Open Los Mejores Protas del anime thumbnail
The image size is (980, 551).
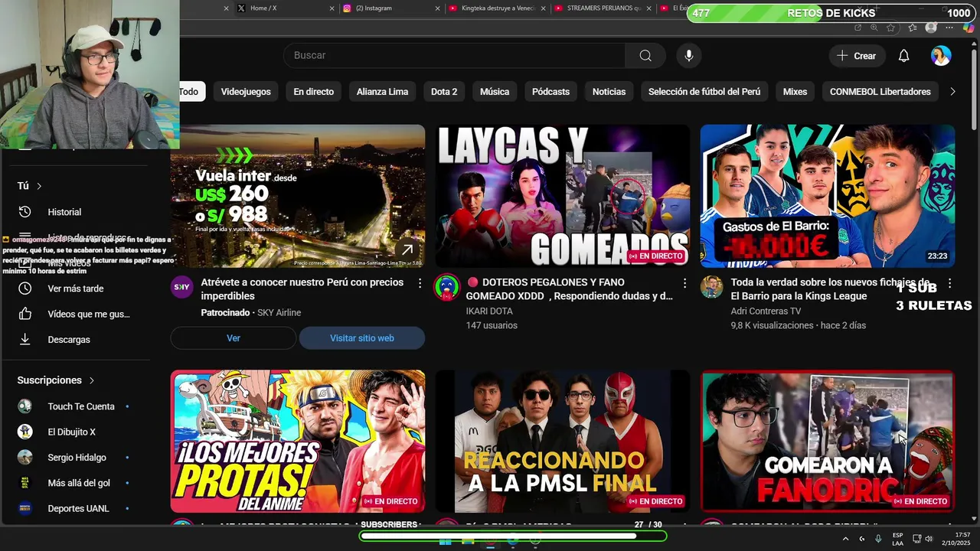pyautogui.click(x=298, y=442)
